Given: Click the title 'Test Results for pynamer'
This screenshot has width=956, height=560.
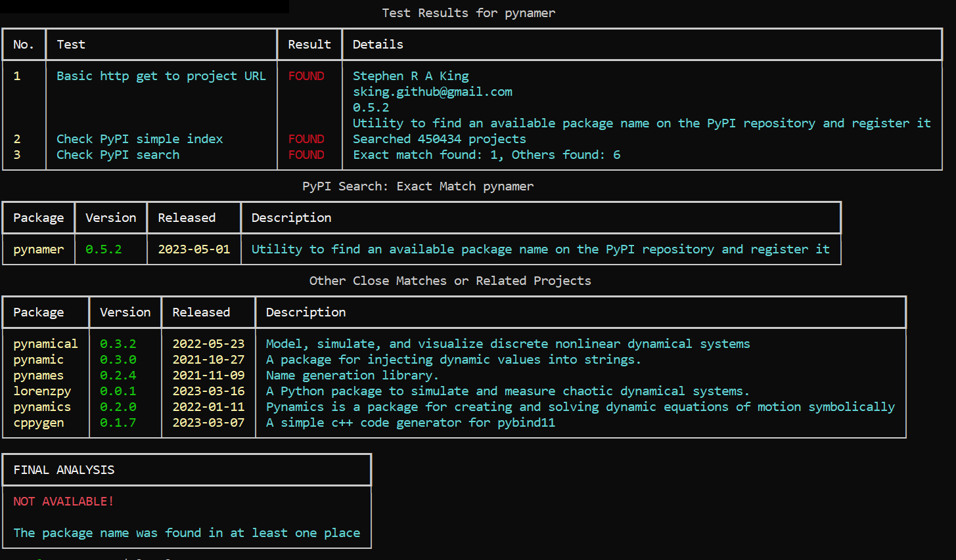Looking at the screenshot, I should 468,13.
